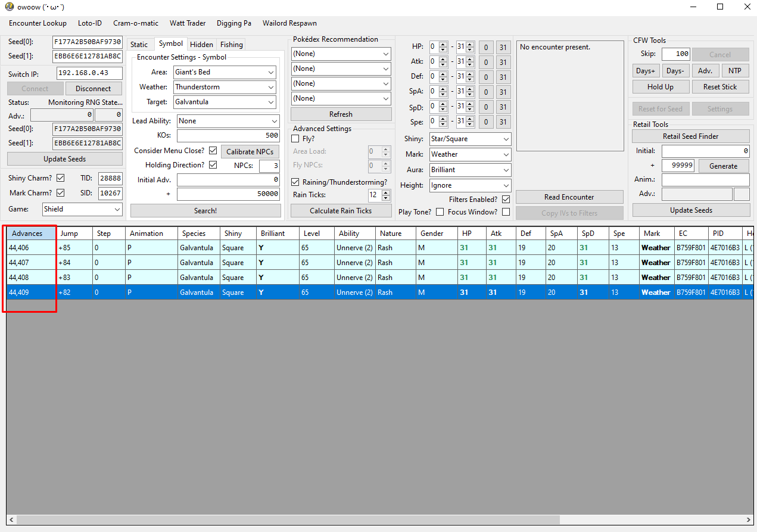Screen dimensions: 757x532
Task: Open the Digging Pa menu
Action: point(234,23)
